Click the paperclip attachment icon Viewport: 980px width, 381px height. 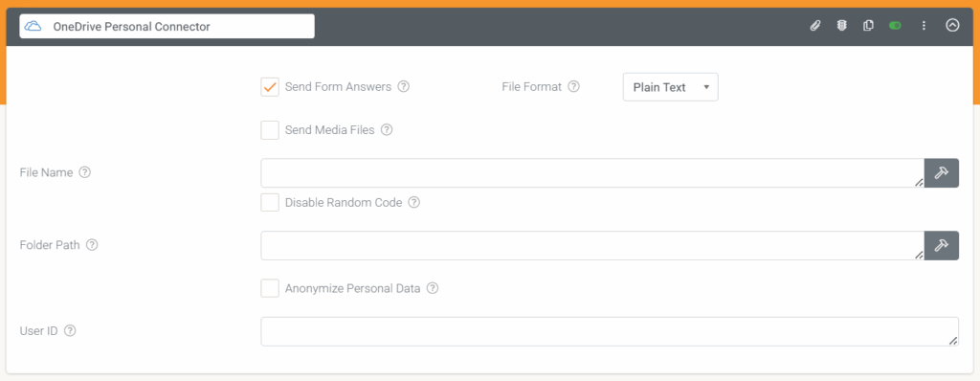coord(815,26)
